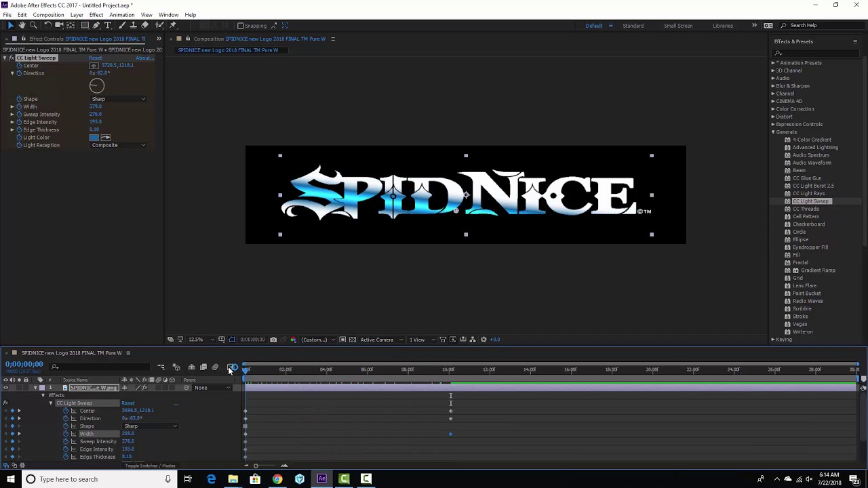Click the Direction angle dial
This screenshot has height=488, width=868.
pos(97,85)
